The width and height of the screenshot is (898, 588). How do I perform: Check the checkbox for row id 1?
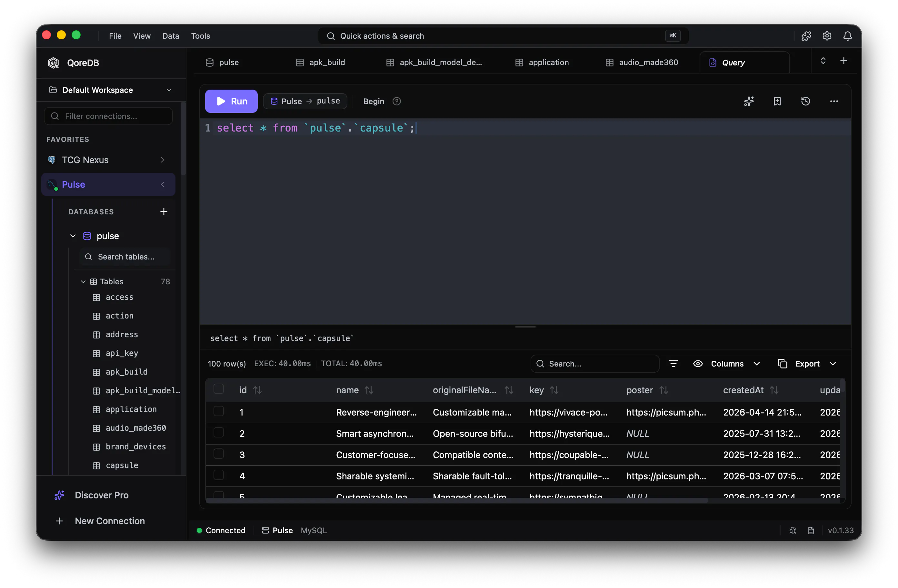coord(219,411)
